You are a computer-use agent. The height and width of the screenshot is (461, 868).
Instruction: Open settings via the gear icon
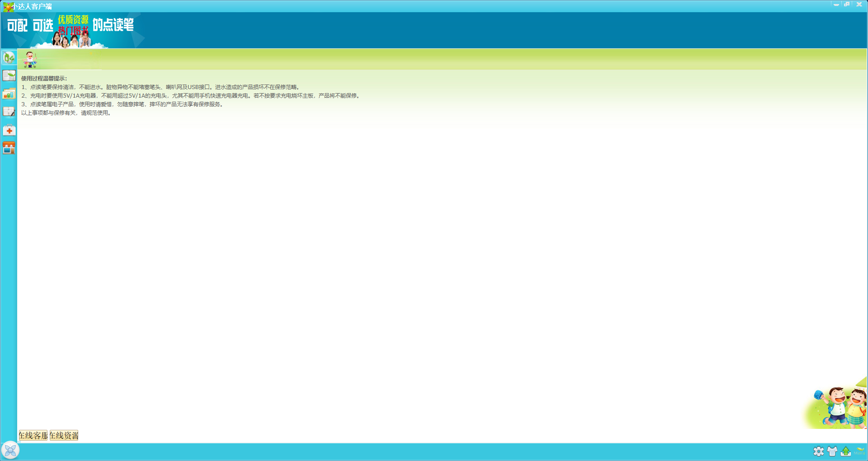(819, 451)
